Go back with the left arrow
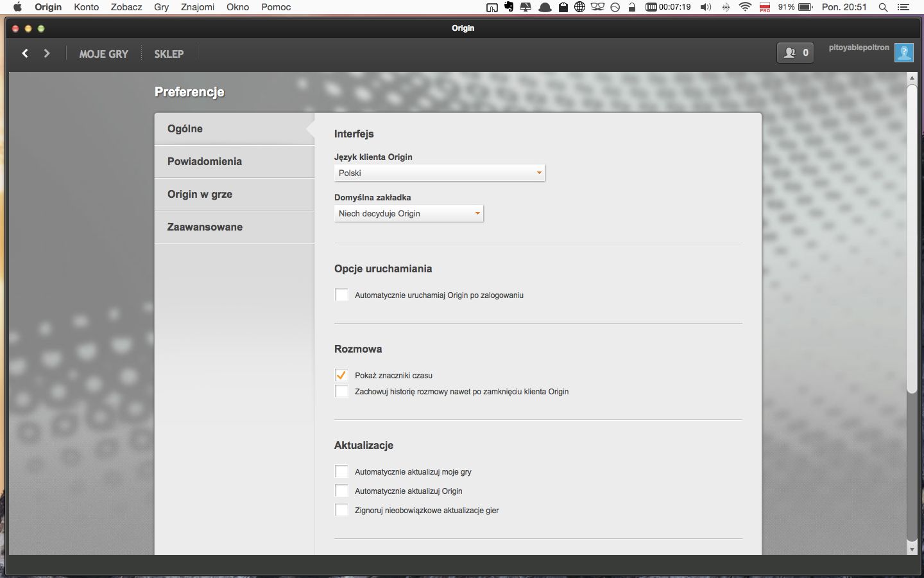 25,53
